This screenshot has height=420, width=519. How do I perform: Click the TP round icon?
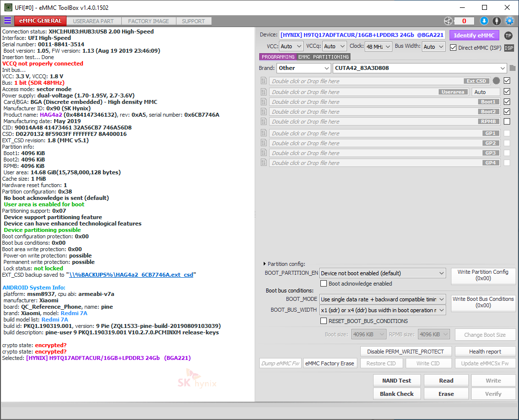tap(509, 35)
